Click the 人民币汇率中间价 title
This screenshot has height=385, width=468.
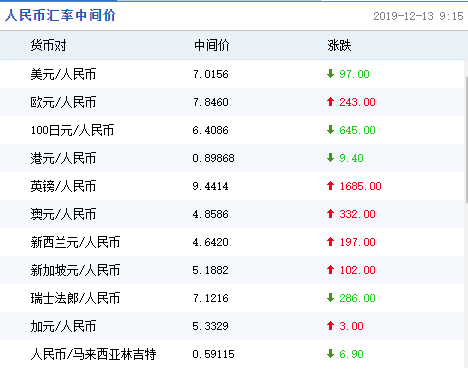coord(60,15)
